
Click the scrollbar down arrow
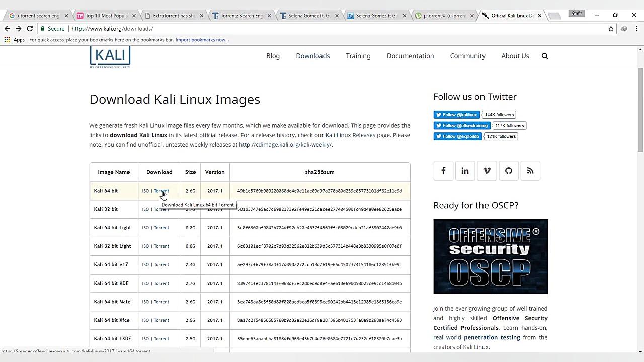640,351
